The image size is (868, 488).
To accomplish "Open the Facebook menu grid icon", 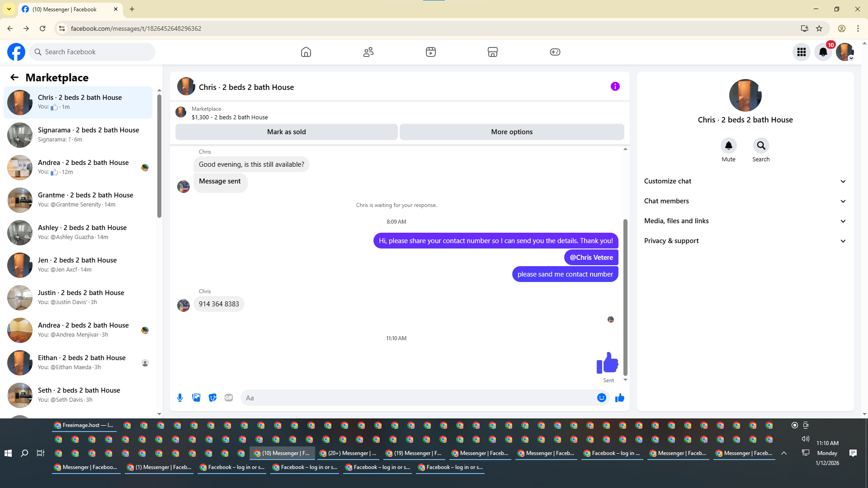I will point(801,52).
